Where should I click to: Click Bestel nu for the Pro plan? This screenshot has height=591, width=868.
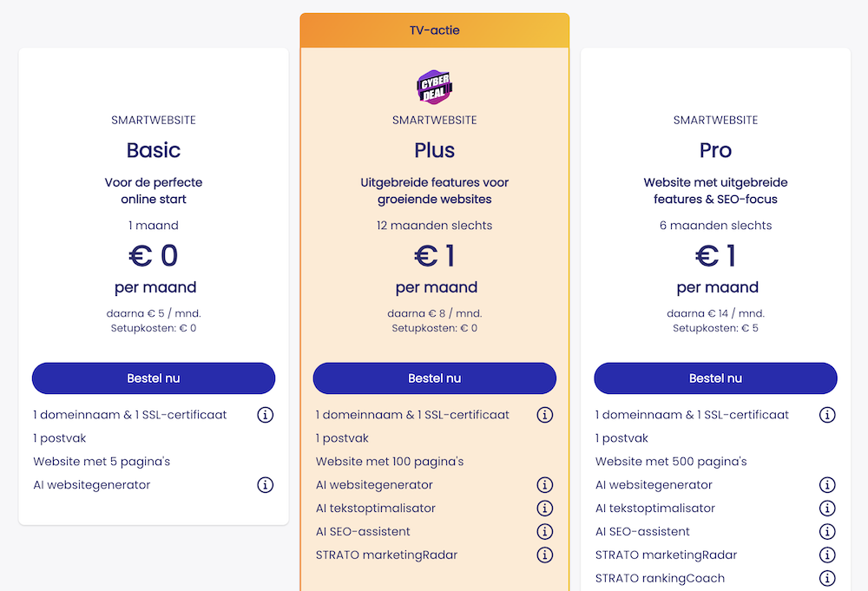tap(715, 378)
